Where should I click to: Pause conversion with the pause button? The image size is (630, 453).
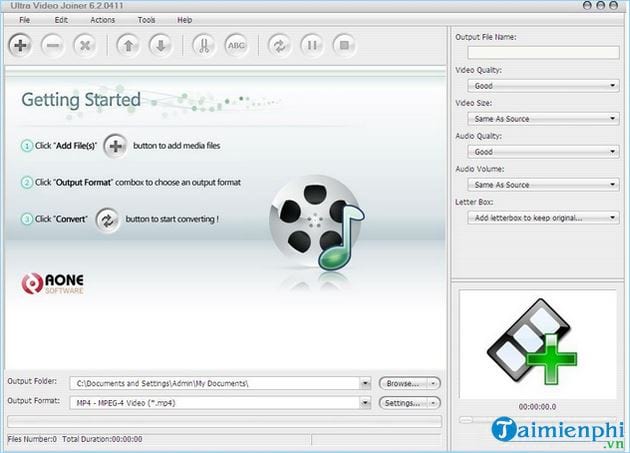coord(312,45)
